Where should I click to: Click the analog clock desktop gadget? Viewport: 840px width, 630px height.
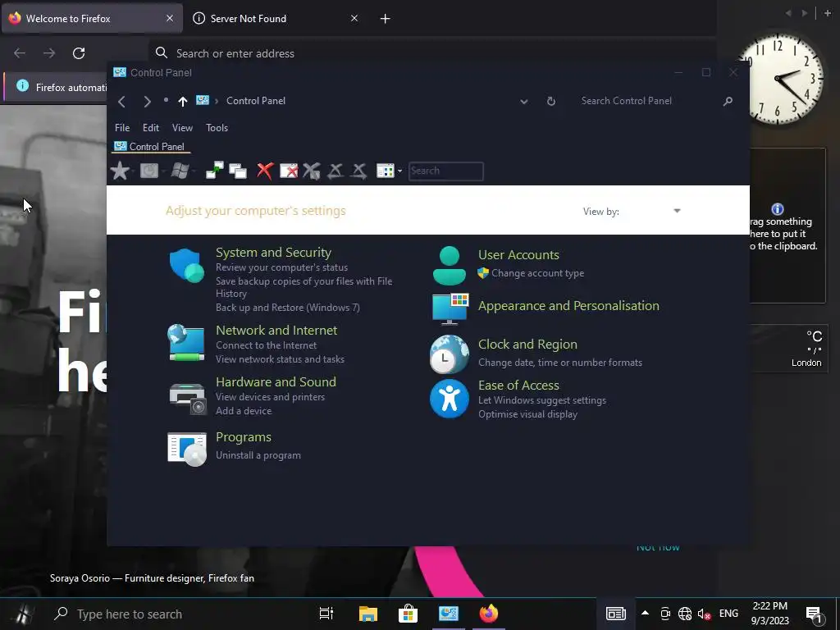coord(779,80)
